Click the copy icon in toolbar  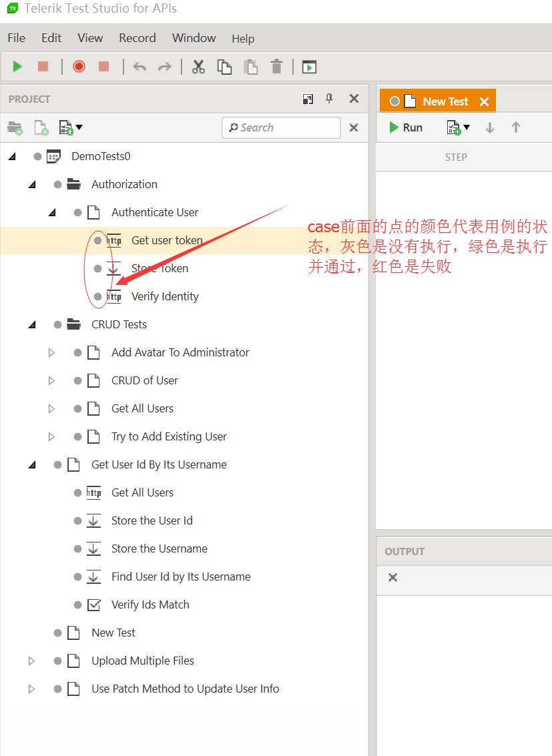coord(224,67)
